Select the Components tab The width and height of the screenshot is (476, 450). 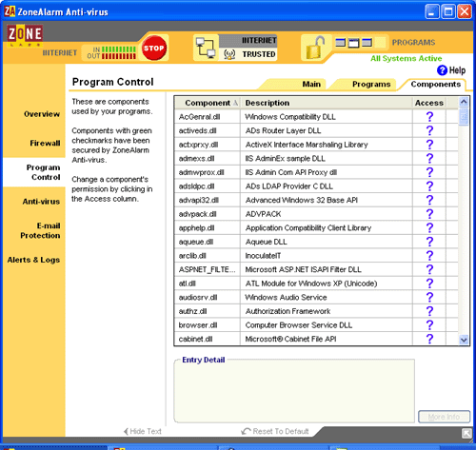pyautogui.click(x=436, y=84)
